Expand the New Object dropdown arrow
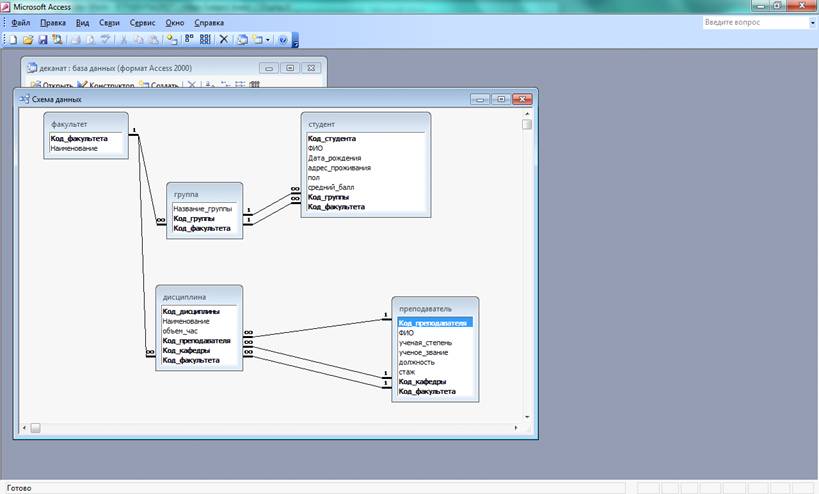This screenshot has width=819, height=494. click(x=269, y=40)
